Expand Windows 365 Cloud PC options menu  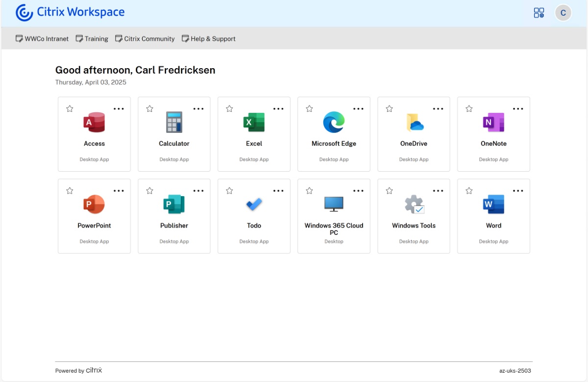coord(358,191)
